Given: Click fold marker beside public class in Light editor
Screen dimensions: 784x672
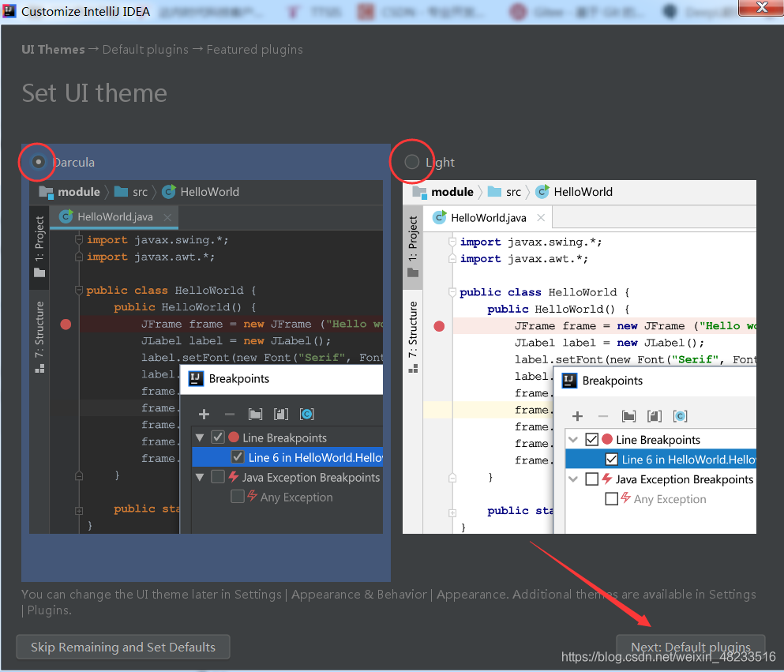Looking at the screenshot, I should 452,292.
